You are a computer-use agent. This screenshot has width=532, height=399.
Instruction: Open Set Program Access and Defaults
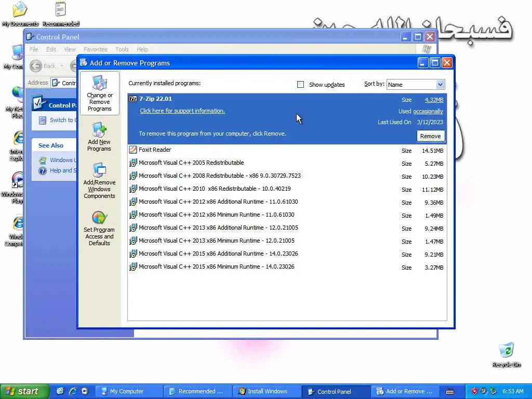tap(99, 228)
